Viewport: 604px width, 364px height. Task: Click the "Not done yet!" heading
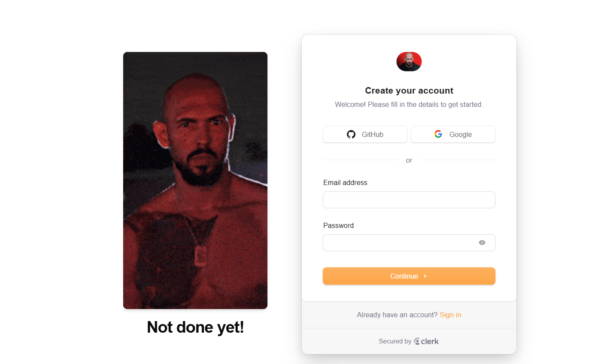pos(195,327)
